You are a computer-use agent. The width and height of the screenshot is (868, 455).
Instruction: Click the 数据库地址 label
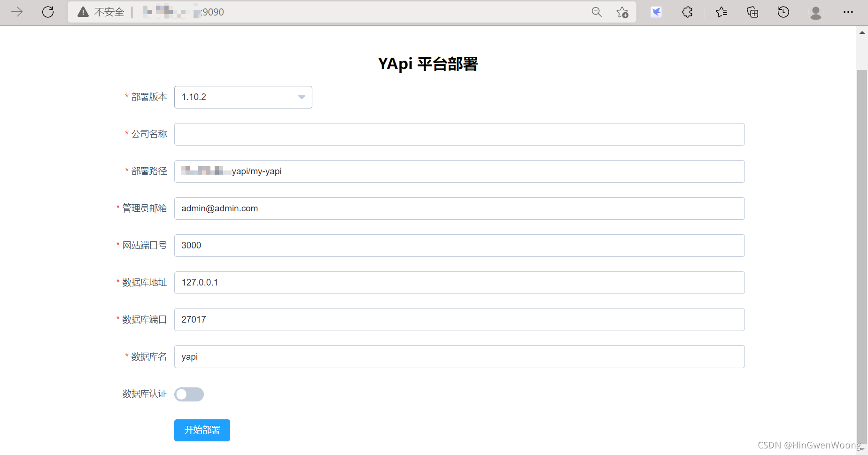(145, 282)
